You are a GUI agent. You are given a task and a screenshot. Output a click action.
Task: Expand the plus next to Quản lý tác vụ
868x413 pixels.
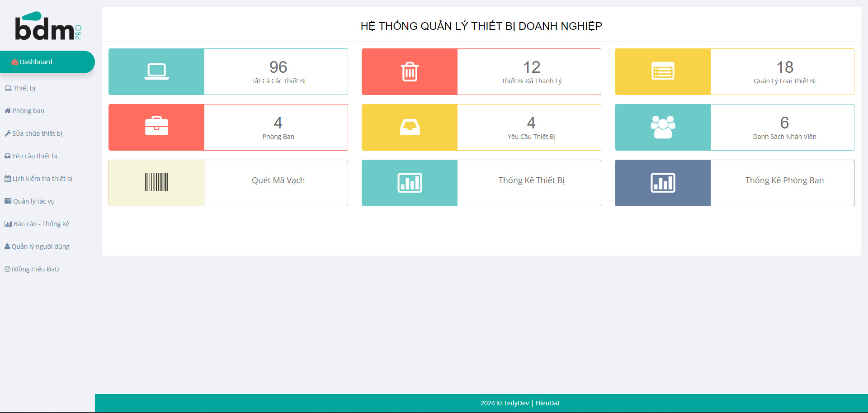click(86, 201)
